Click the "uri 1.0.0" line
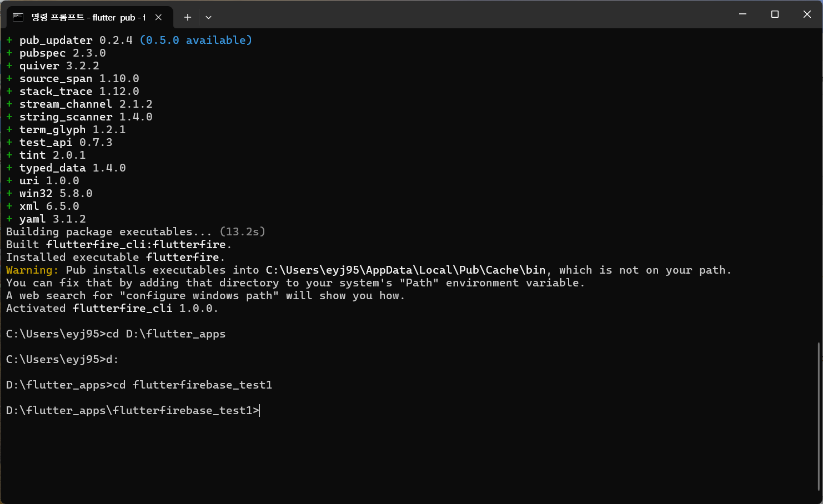 click(x=43, y=180)
